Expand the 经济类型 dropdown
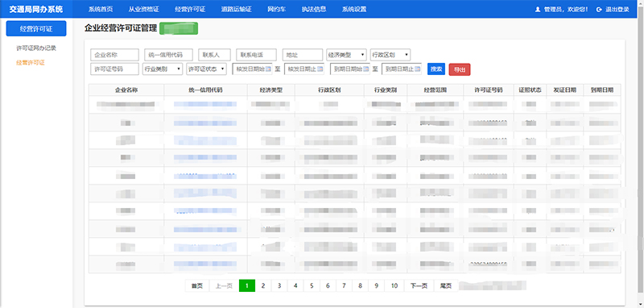This screenshot has width=644, height=308. [x=346, y=55]
